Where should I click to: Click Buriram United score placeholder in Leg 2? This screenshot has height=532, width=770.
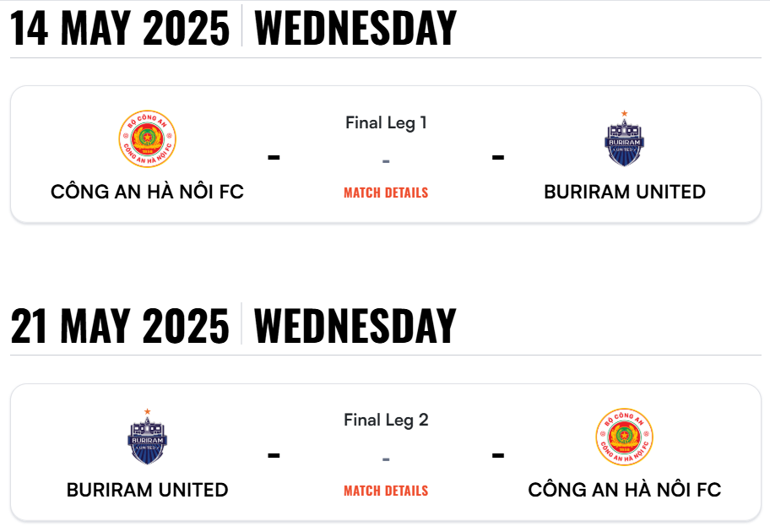pyautogui.click(x=274, y=455)
